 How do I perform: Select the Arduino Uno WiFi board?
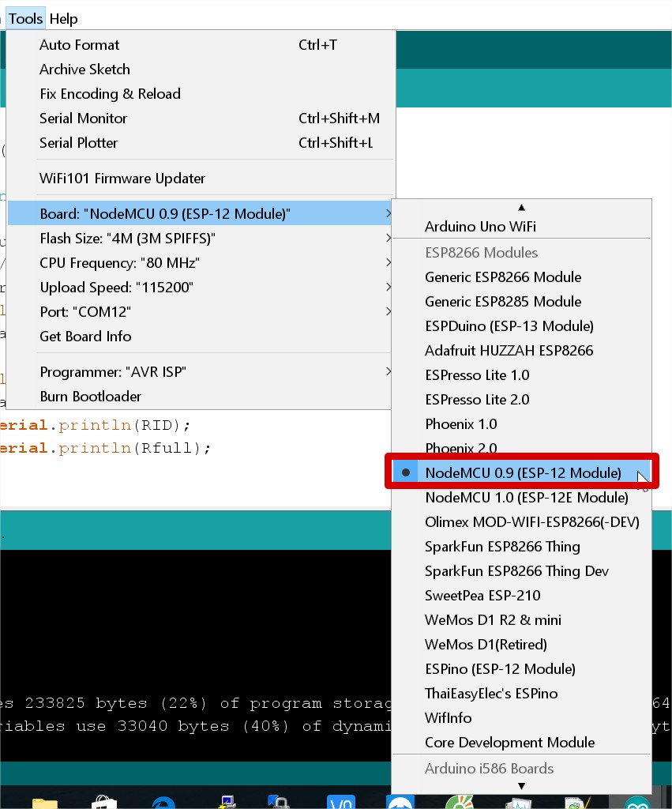tap(521, 227)
